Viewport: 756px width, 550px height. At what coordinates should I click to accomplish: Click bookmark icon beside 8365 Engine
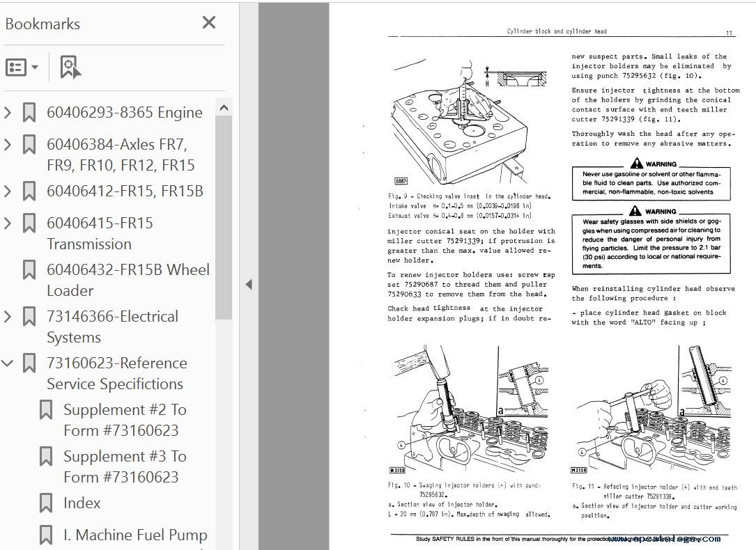[x=29, y=113]
